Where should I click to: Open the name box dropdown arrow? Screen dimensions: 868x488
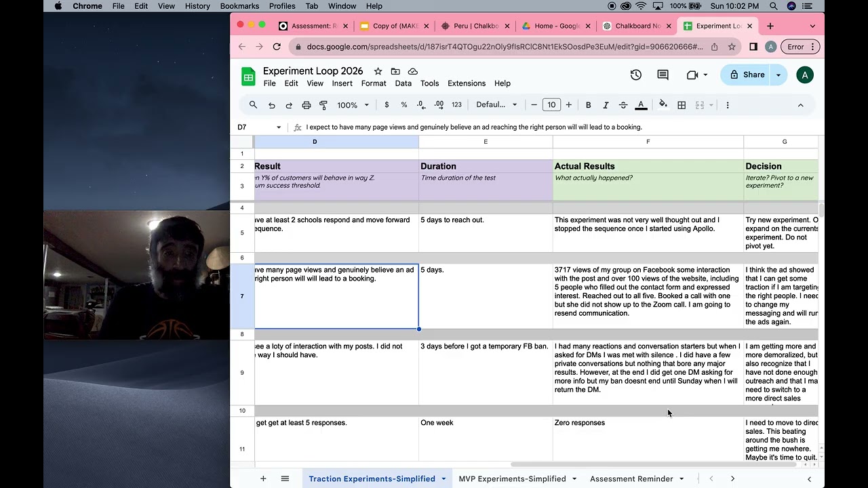(278, 127)
